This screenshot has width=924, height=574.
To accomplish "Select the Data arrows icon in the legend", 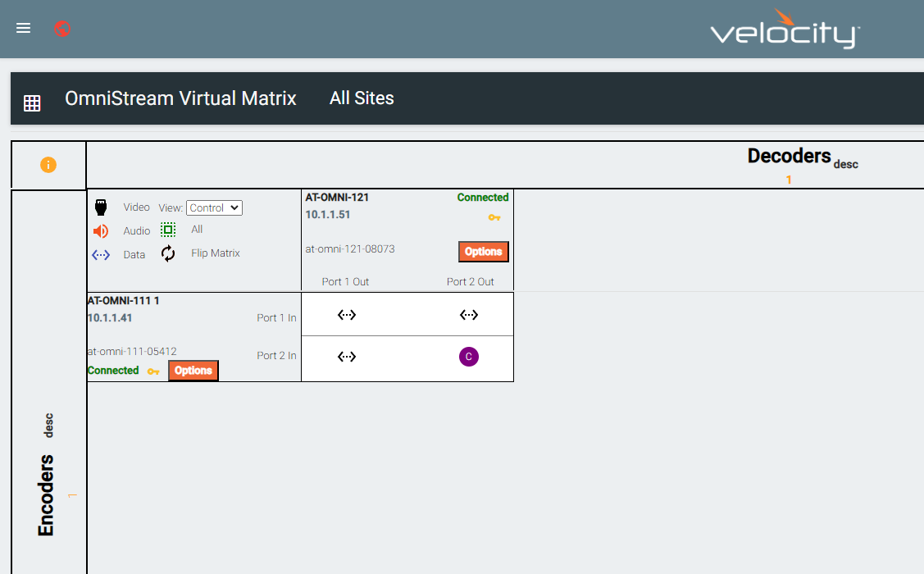I will point(101,255).
